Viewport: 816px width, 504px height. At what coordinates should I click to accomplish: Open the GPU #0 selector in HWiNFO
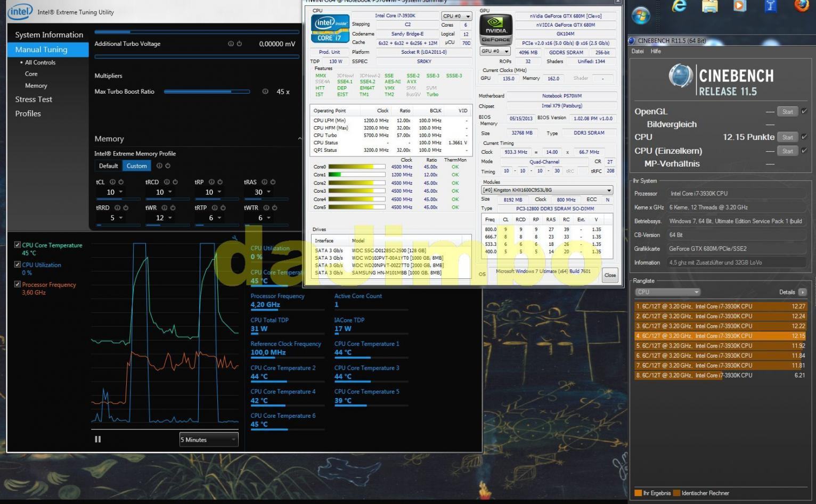[x=495, y=51]
